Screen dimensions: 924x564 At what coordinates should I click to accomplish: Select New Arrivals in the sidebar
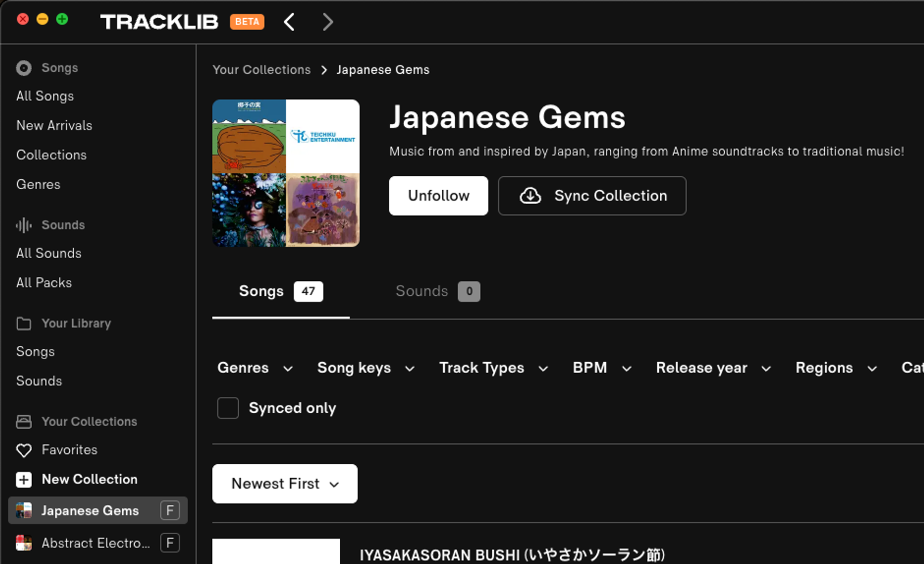click(54, 125)
